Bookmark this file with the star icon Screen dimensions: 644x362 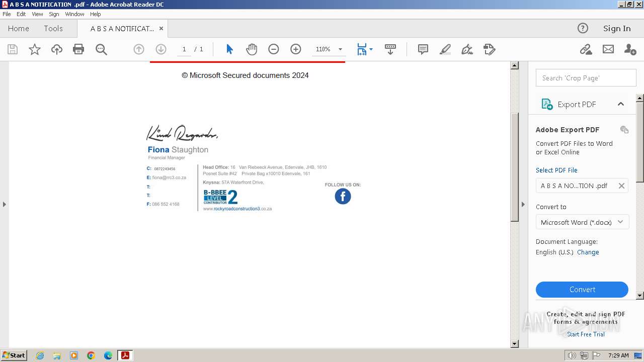coord(35,49)
